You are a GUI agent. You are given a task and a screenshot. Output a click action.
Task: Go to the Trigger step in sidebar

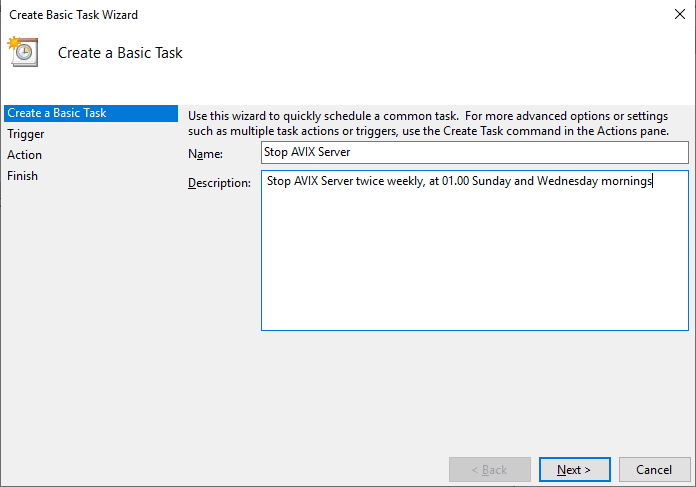[x=26, y=134]
